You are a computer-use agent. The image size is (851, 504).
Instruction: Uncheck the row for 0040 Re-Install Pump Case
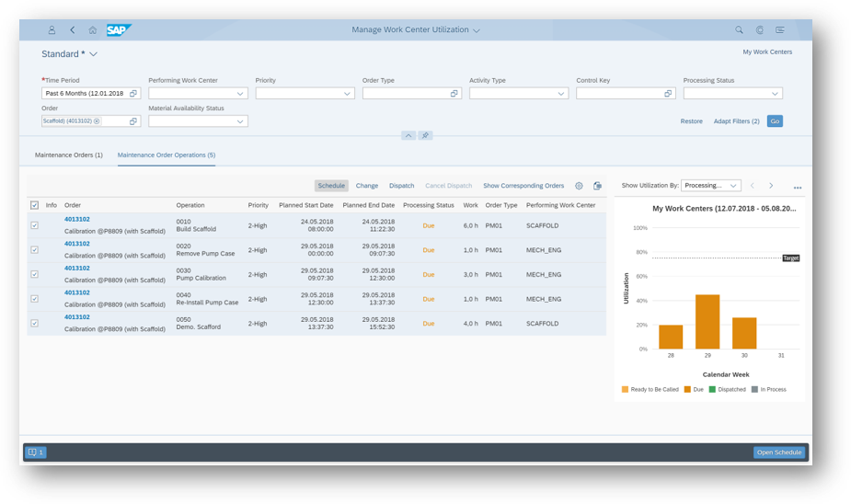pyautogui.click(x=34, y=298)
